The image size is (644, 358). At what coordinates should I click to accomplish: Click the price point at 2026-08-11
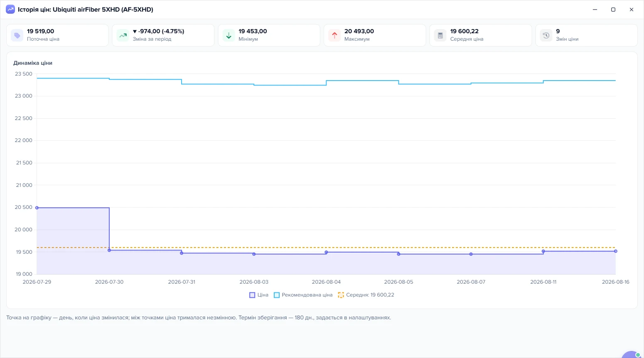click(543, 251)
